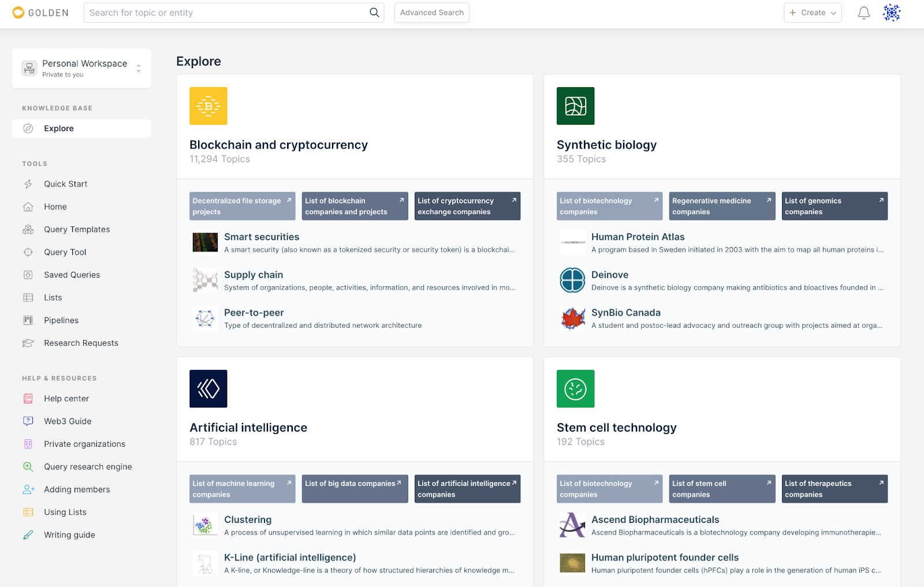Click the Explore compass icon
The width and height of the screenshot is (924, 587).
28,129
